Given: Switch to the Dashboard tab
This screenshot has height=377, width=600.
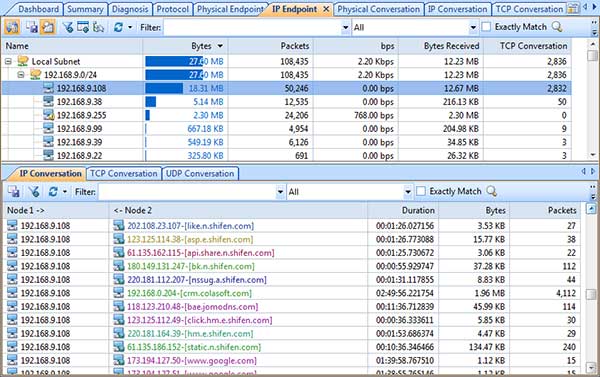Looking at the screenshot, I should click(x=38, y=9).
